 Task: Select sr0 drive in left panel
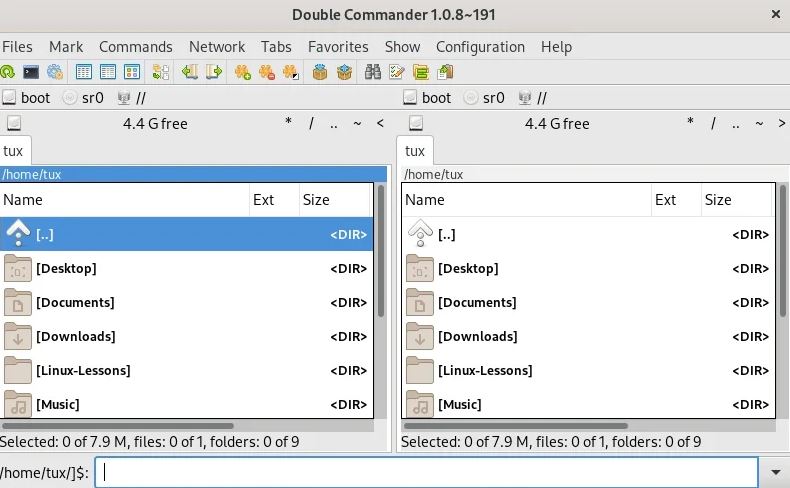[84, 98]
